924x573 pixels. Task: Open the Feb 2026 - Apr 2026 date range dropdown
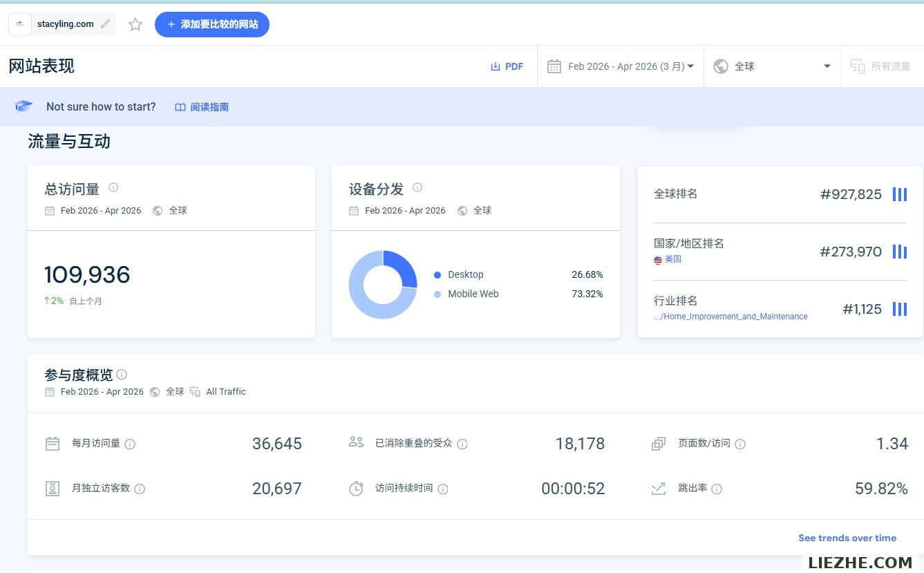[x=620, y=66]
